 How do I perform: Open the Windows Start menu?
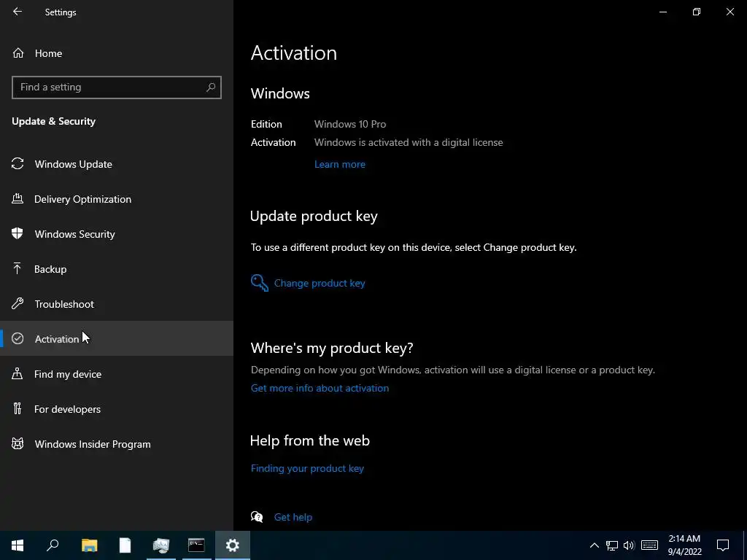click(x=18, y=545)
